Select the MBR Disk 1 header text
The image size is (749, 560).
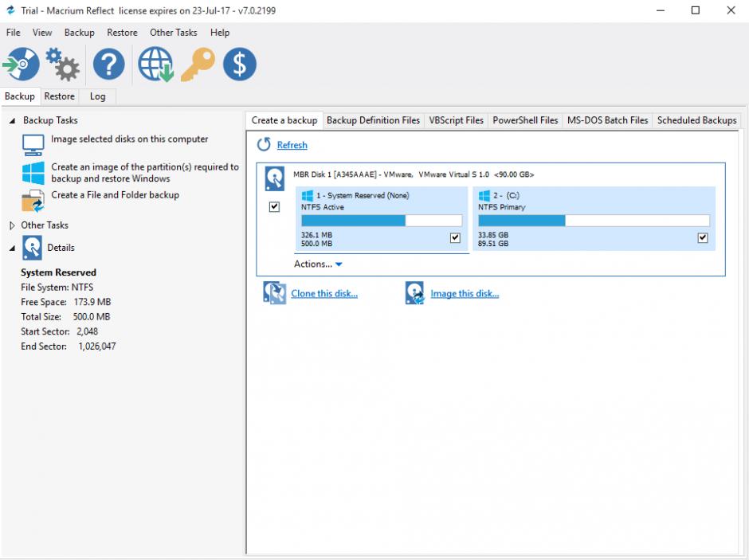pyautogui.click(x=414, y=174)
